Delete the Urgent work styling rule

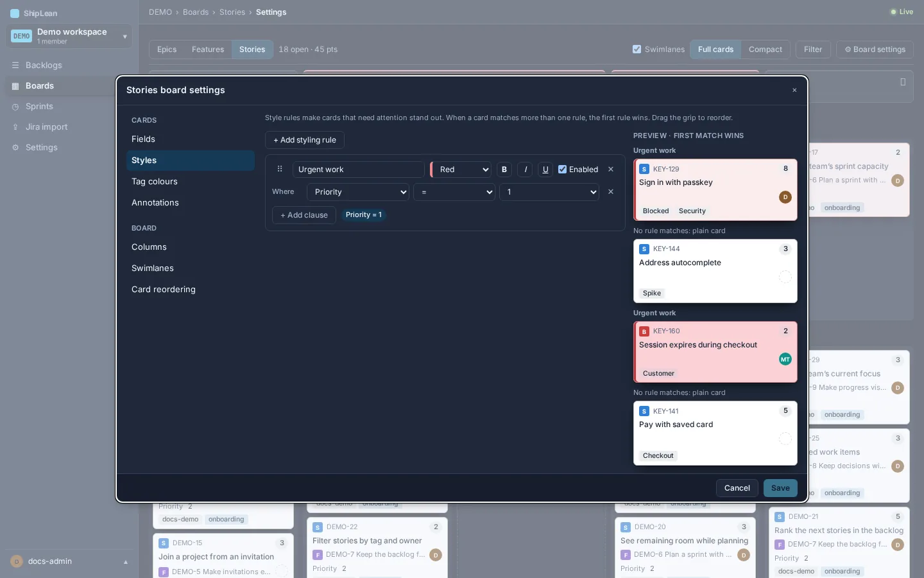[611, 170]
